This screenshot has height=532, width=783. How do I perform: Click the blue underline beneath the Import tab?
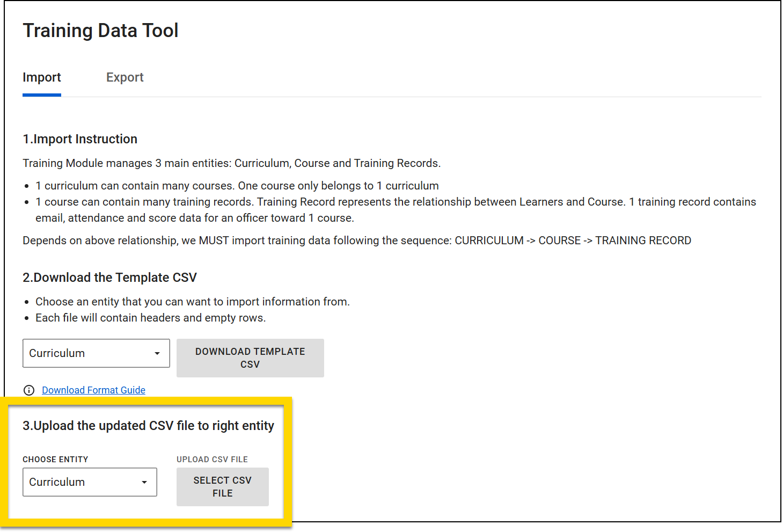[41, 96]
